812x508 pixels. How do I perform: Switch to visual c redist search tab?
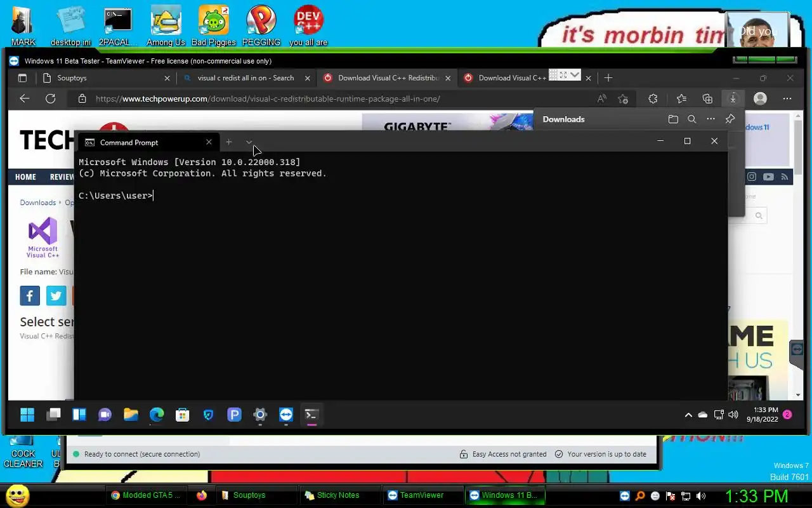coord(246,78)
